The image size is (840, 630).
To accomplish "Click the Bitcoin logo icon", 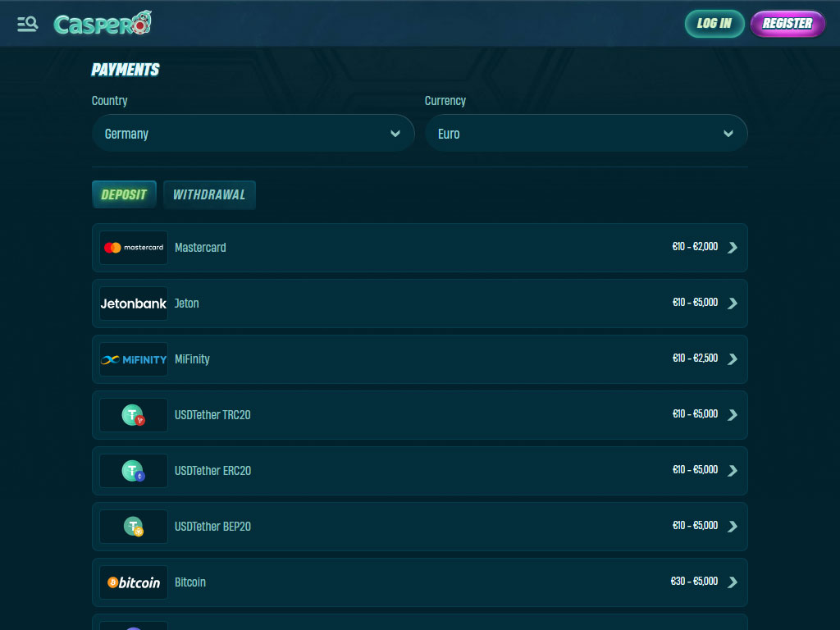I will 134,582.
